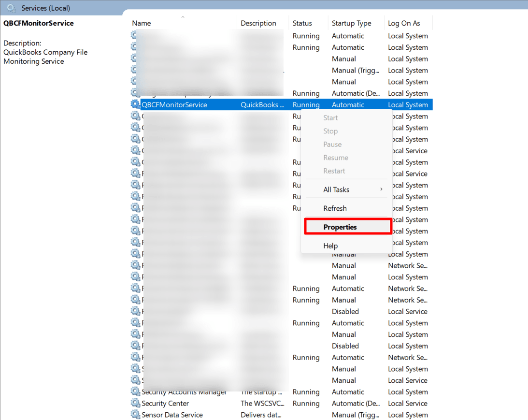Screen dimensions: 528x420
Task: Click the greyed-out Pause entry
Action: pyautogui.click(x=332, y=144)
